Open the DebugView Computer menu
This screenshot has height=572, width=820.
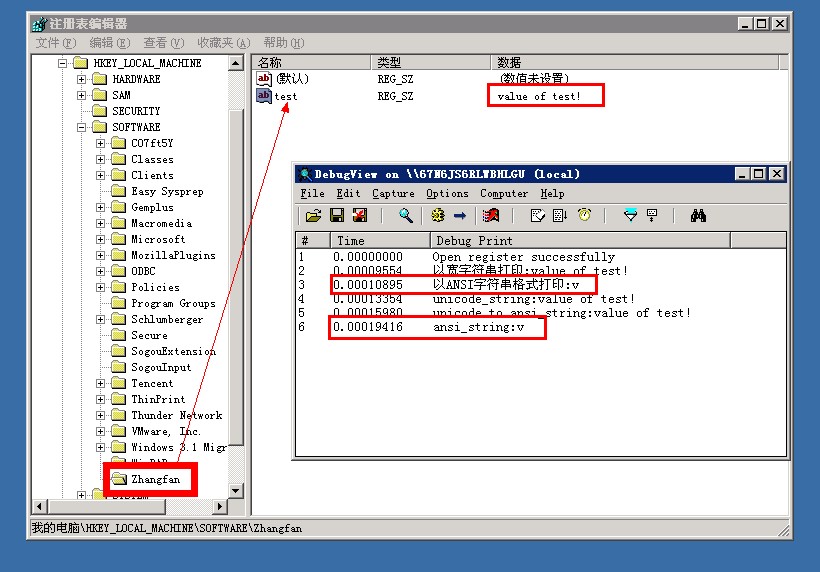[x=504, y=193]
